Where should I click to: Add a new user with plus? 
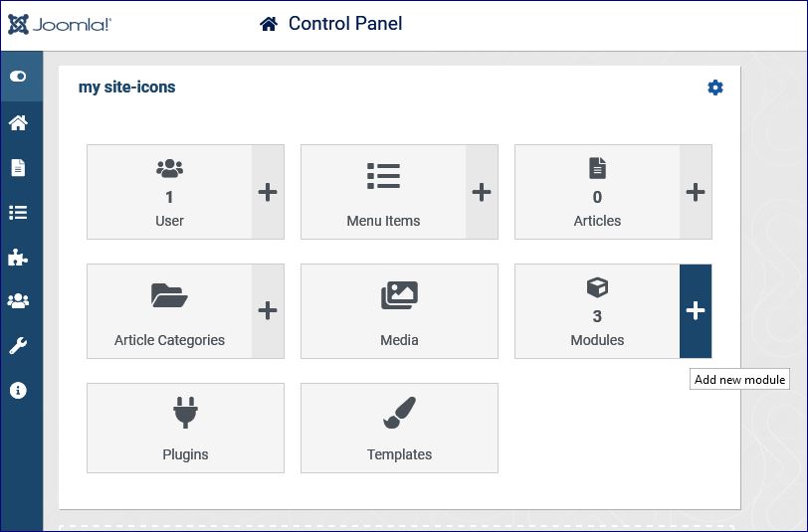click(x=268, y=192)
